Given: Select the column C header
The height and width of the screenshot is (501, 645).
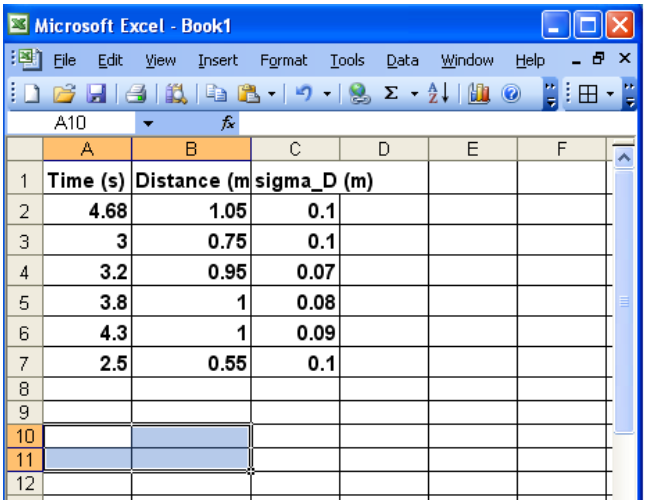Looking at the screenshot, I should 295,150.
